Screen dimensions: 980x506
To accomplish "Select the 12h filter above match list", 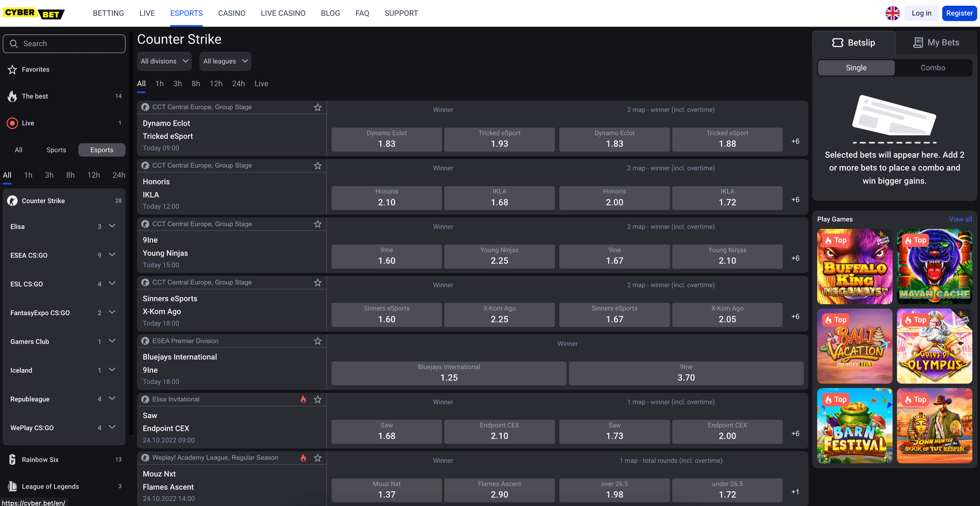I will pos(216,84).
